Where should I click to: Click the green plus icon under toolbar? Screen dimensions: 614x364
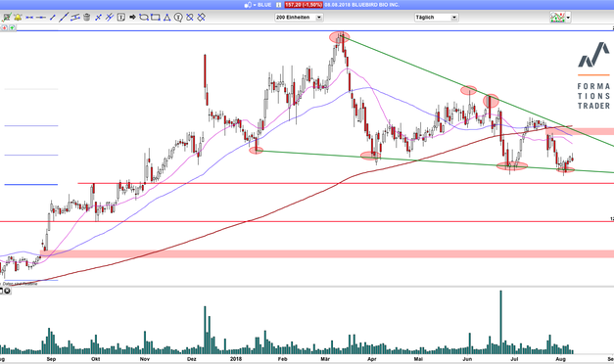(x=12, y=27)
